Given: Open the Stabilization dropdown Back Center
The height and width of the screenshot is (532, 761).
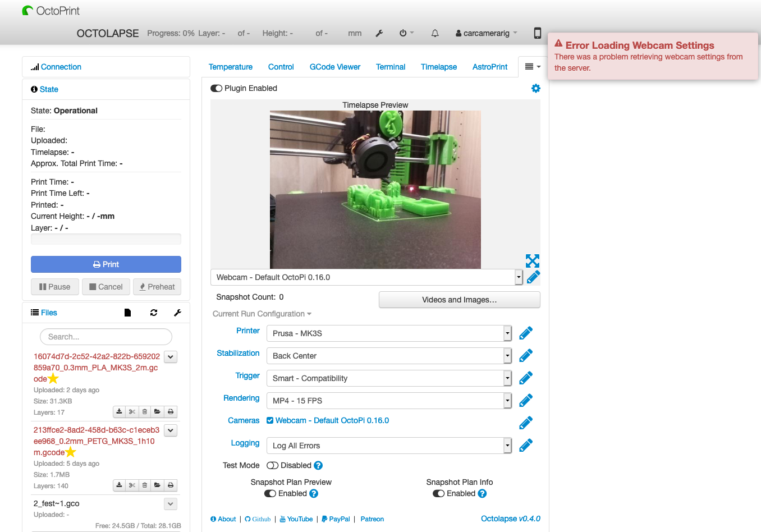Looking at the screenshot, I should point(389,356).
